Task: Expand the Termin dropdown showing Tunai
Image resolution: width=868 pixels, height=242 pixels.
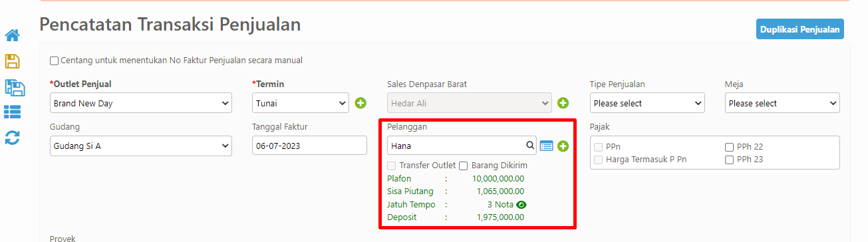Action: [301, 103]
